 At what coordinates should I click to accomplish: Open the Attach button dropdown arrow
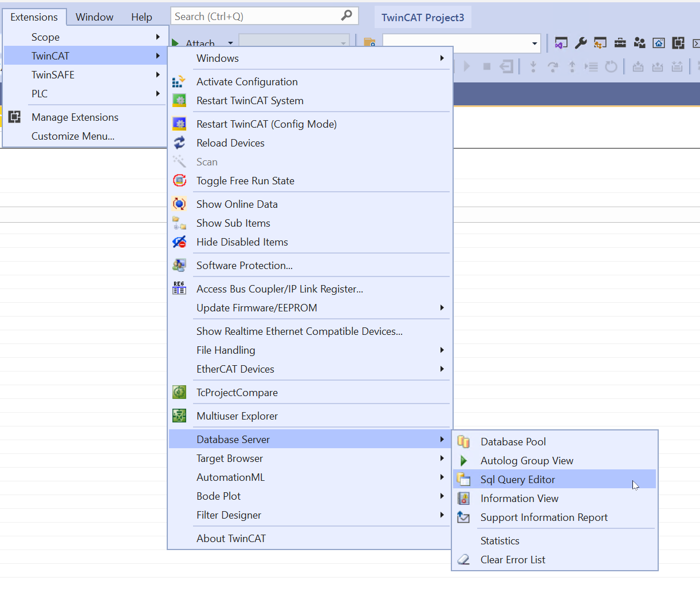[x=230, y=43]
